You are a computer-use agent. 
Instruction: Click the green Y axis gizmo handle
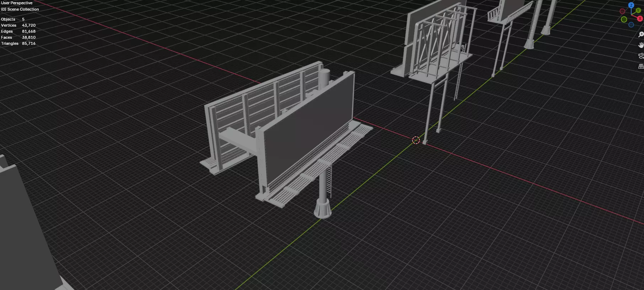638,11
